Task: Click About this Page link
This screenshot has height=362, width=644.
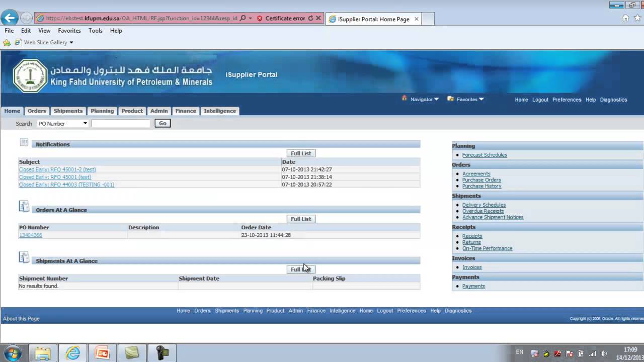Action: pos(21,319)
